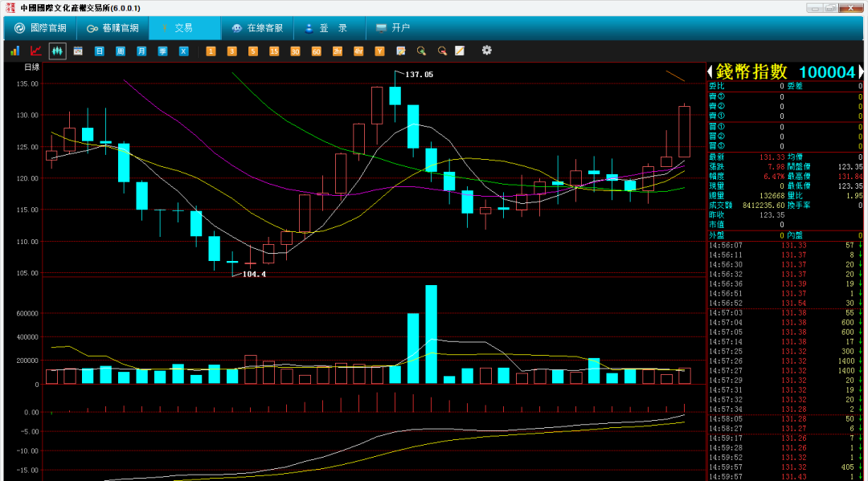Switch to weekly 周 period
868x481 pixels.
click(120, 51)
